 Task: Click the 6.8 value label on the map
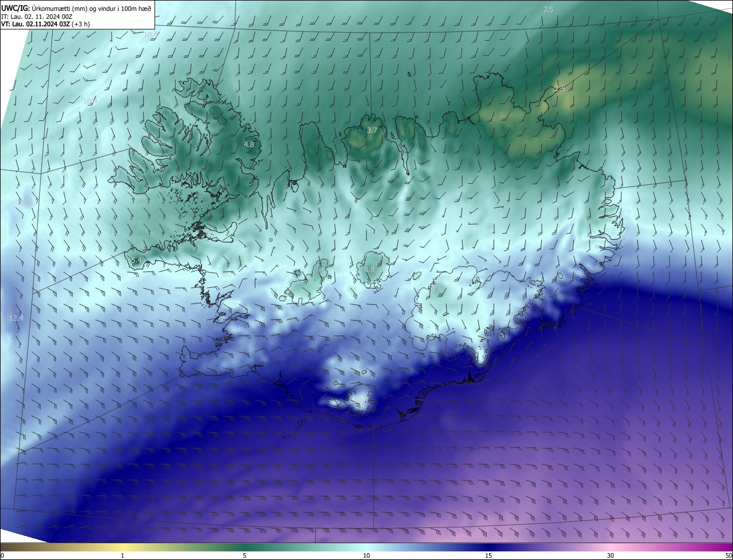click(369, 269)
